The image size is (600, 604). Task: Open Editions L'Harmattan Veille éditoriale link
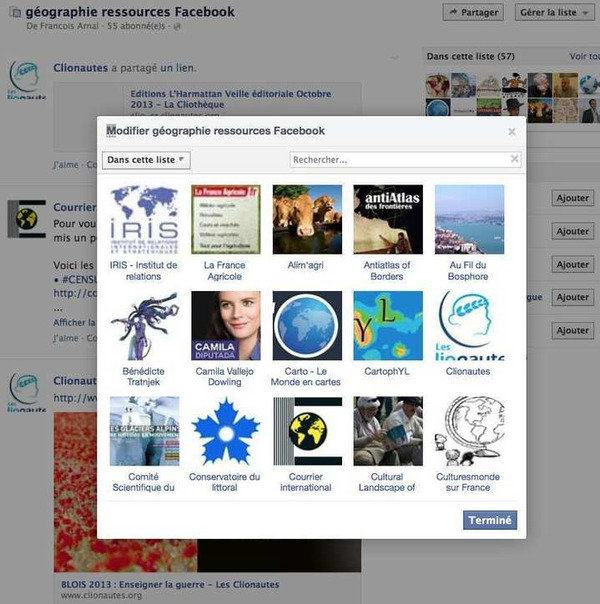click(x=231, y=99)
